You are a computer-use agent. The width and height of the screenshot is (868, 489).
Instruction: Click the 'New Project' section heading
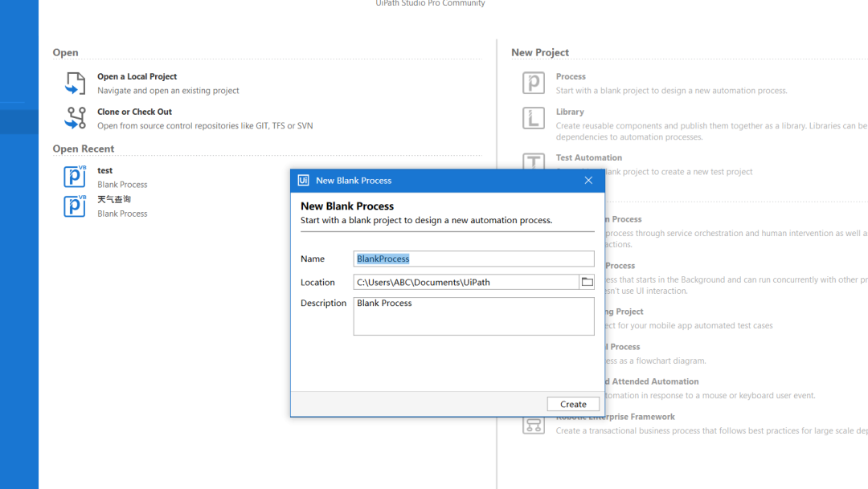click(x=540, y=52)
